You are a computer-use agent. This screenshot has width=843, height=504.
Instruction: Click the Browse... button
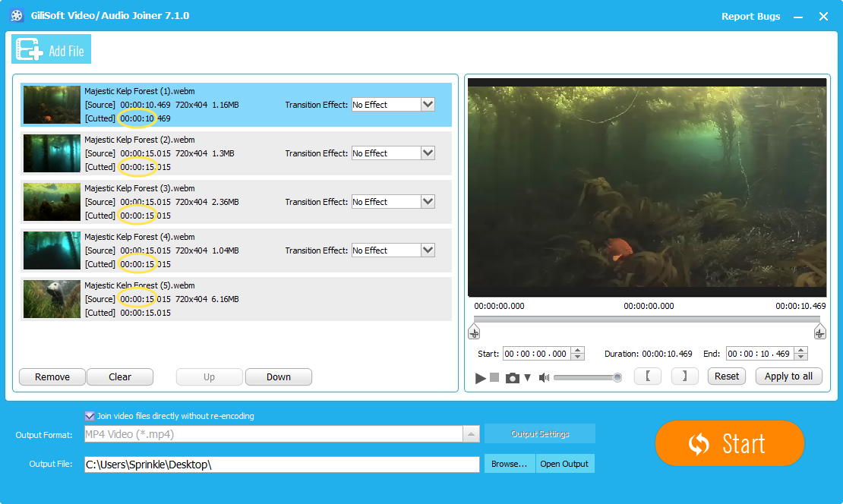tap(509, 464)
